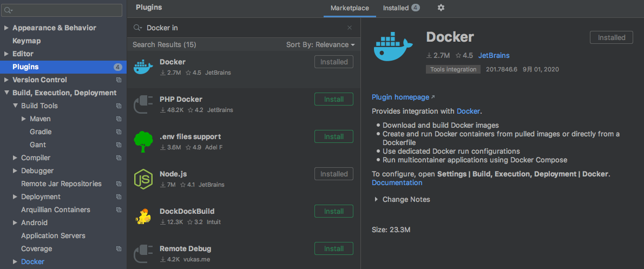Click project-level icon beside Gradle
Viewport: 644px width, 269px height.
click(x=119, y=132)
